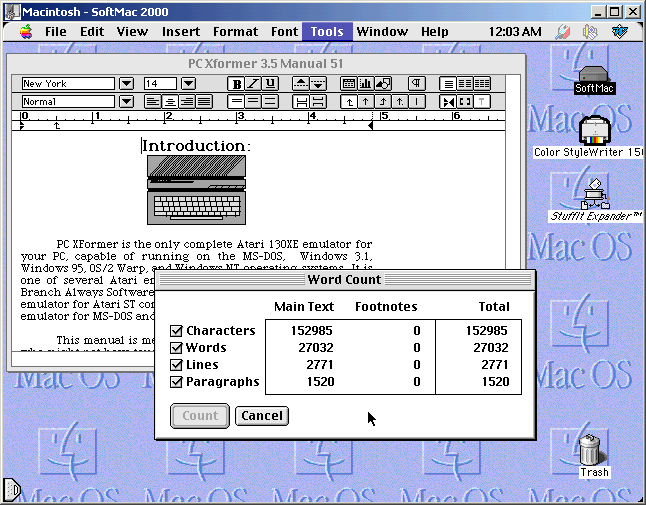Uncheck the Characters checkbox
This screenshot has width=646, height=505.
coord(176,331)
